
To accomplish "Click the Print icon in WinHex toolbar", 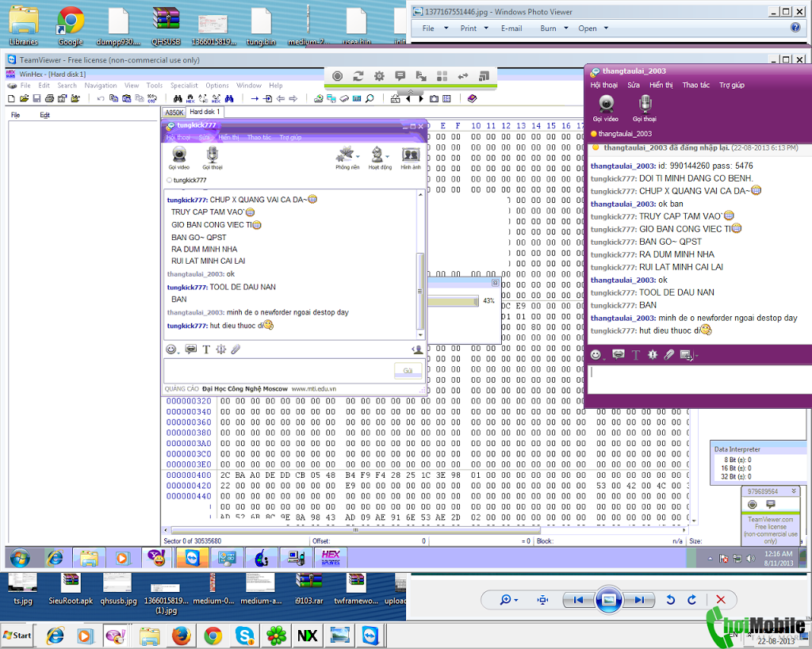I will pyautogui.click(x=50, y=98).
